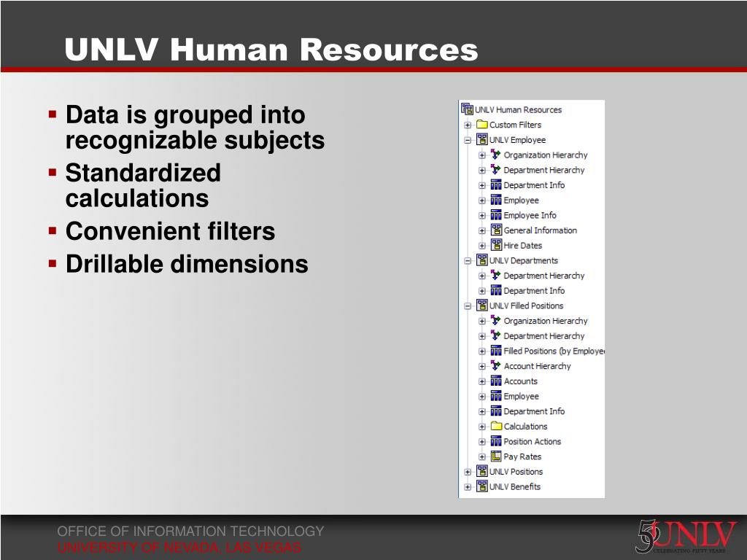Image resolution: width=747 pixels, height=560 pixels.
Task: Expand the Pay Rates item
Action: pos(482,457)
